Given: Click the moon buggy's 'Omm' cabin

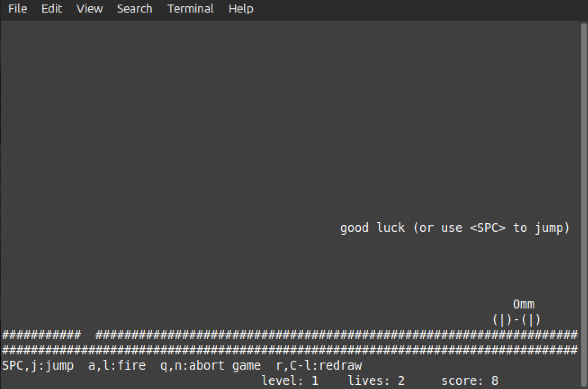Looking at the screenshot, I should click(524, 304).
